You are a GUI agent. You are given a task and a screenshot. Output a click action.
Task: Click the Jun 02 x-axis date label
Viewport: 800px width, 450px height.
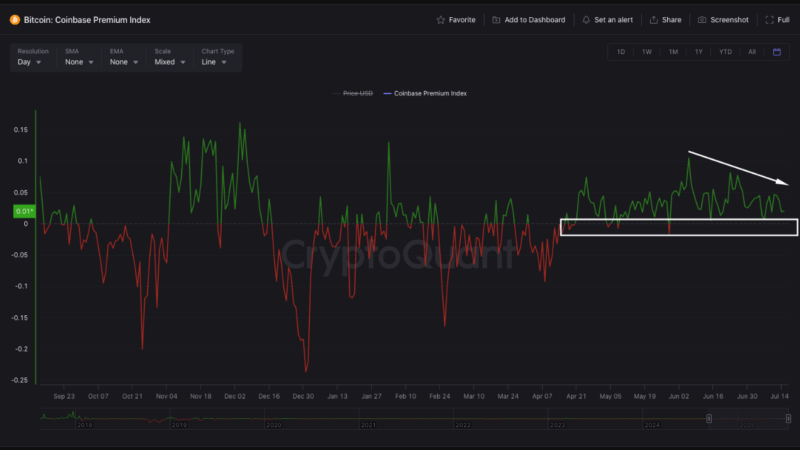click(x=679, y=396)
